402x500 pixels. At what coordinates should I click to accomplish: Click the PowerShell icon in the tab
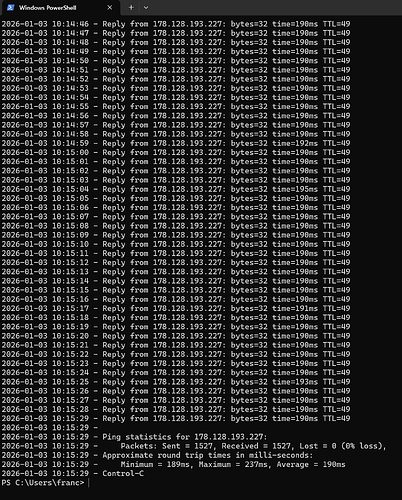pyautogui.click(x=11, y=7)
